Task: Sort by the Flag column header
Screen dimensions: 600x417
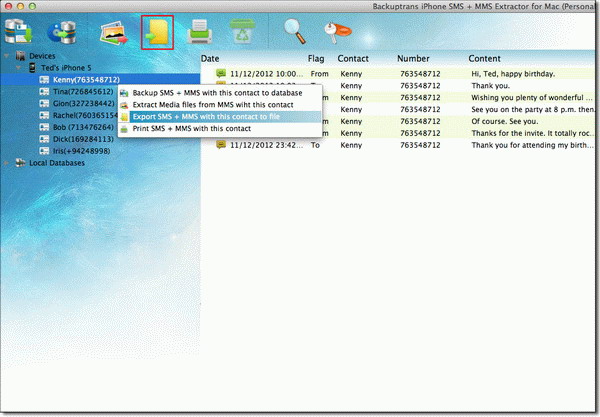Action: tap(316, 59)
